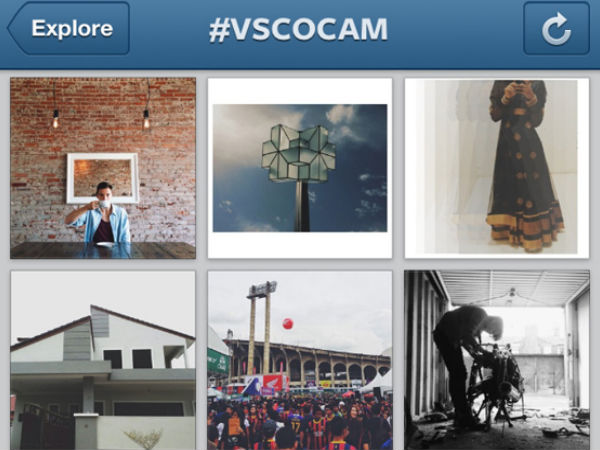600x450 pixels.
Task: Go back using the Explore button
Action: (68, 28)
